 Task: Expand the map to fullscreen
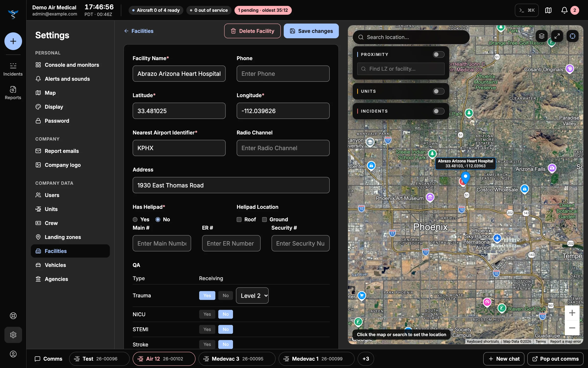click(x=557, y=36)
